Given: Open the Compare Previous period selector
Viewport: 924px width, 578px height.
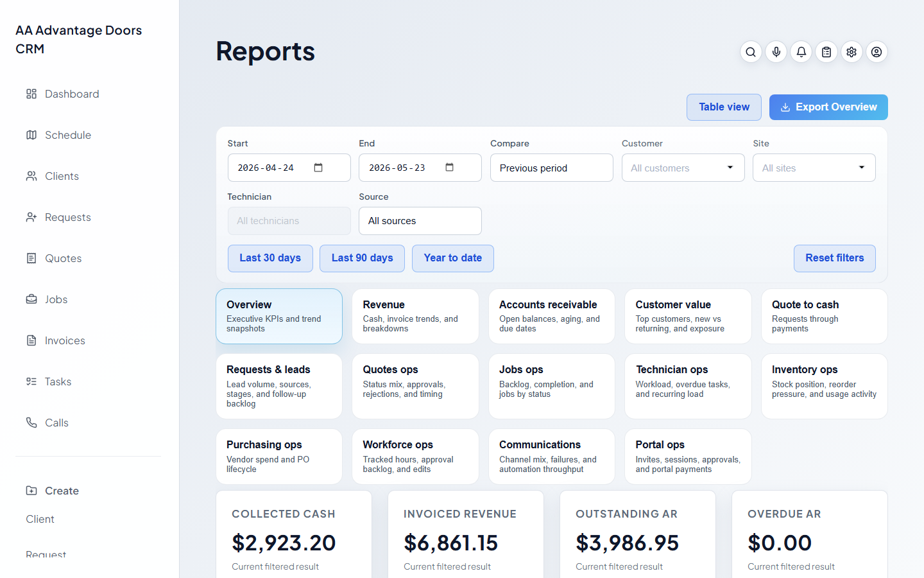Looking at the screenshot, I should coord(552,168).
